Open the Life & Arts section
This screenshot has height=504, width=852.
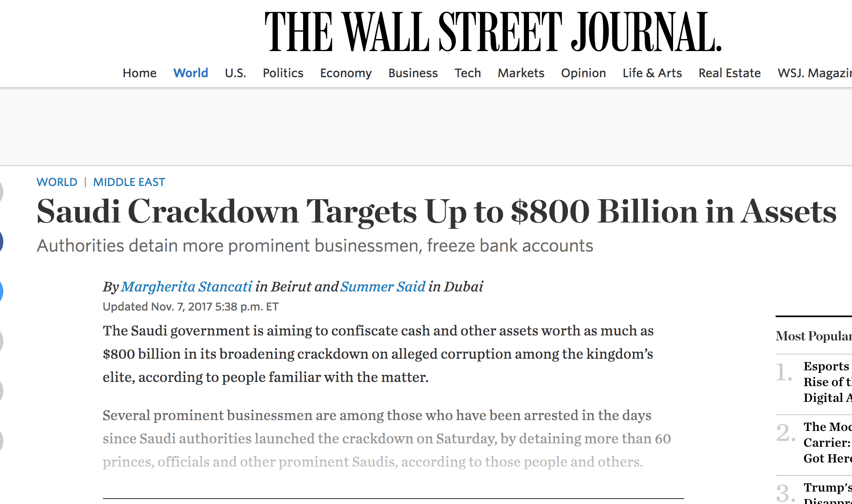(x=652, y=73)
